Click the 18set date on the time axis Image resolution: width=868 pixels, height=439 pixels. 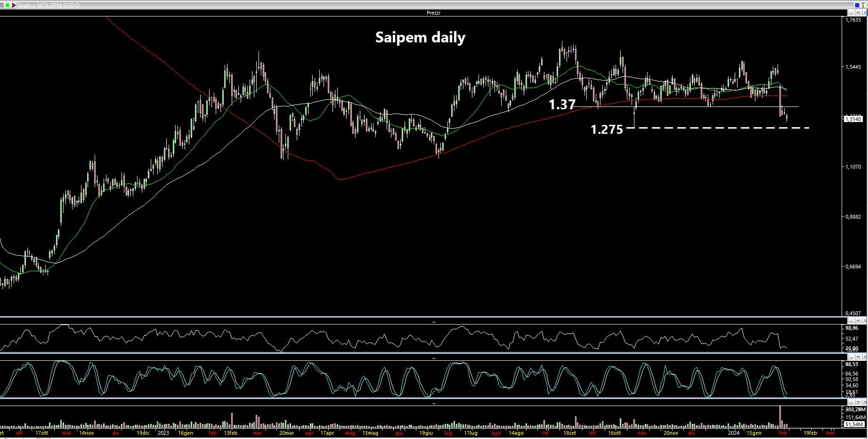click(x=569, y=433)
